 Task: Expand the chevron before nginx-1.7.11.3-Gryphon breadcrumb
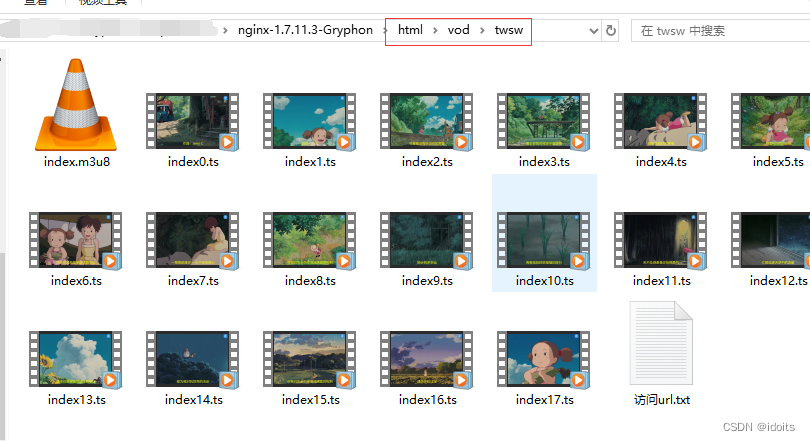225,30
